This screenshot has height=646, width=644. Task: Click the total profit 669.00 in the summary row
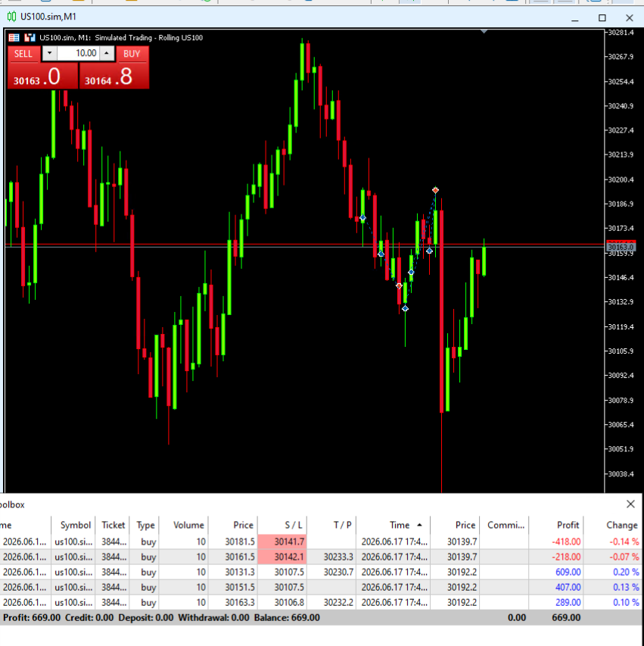(x=566, y=617)
